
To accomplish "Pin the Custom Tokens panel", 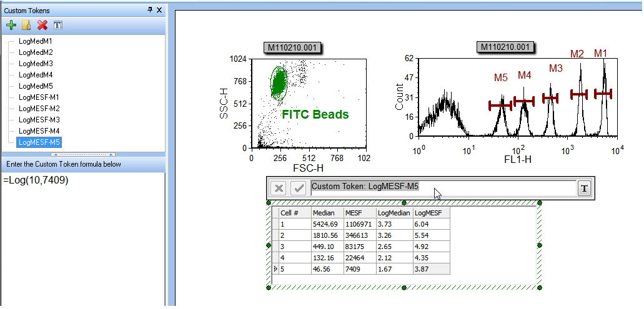I will (x=150, y=10).
